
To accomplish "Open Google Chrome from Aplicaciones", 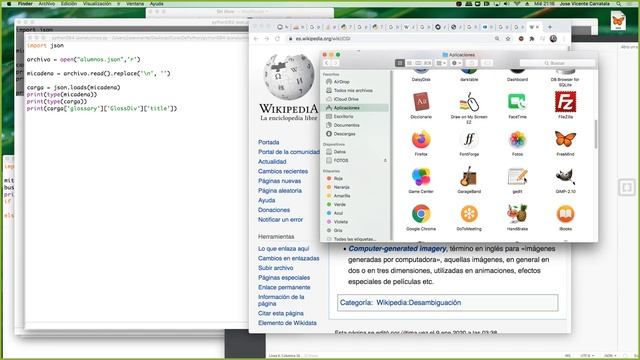I will [421, 214].
